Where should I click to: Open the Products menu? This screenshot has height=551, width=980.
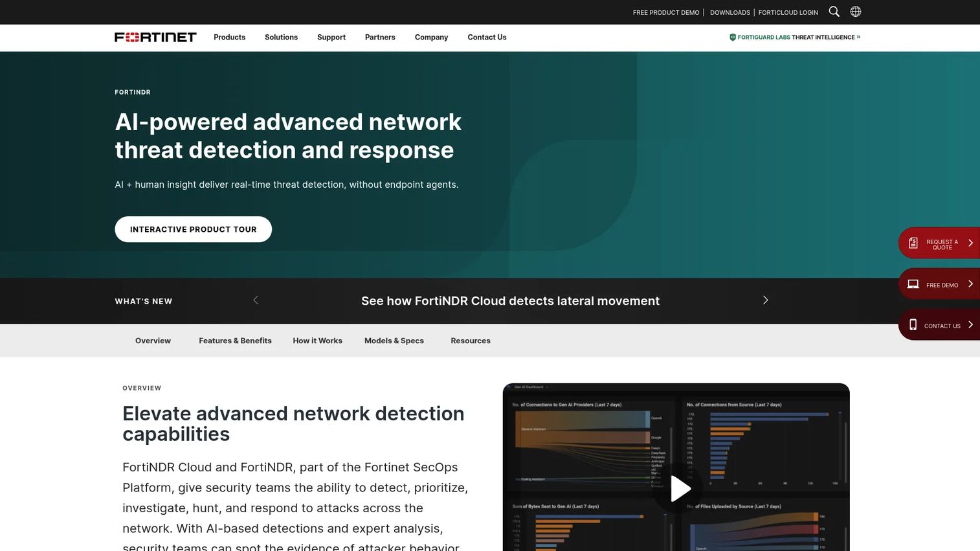click(x=230, y=38)
